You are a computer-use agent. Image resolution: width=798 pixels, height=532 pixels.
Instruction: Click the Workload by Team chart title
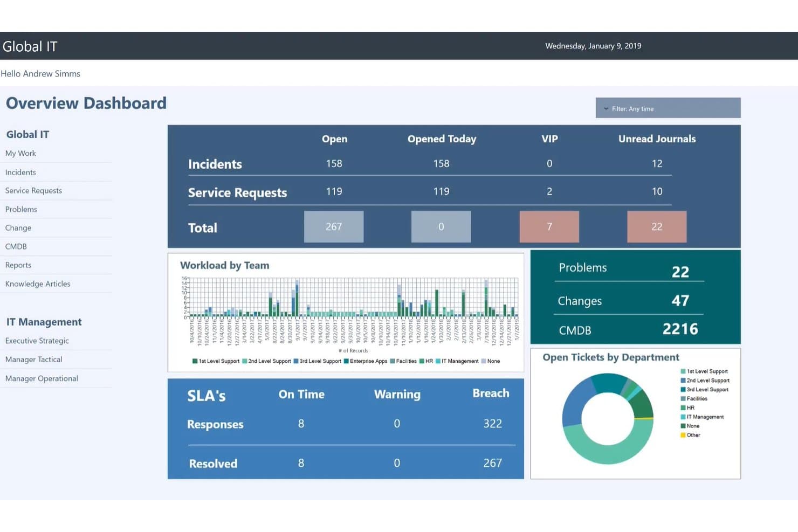[x=224, y=266]
